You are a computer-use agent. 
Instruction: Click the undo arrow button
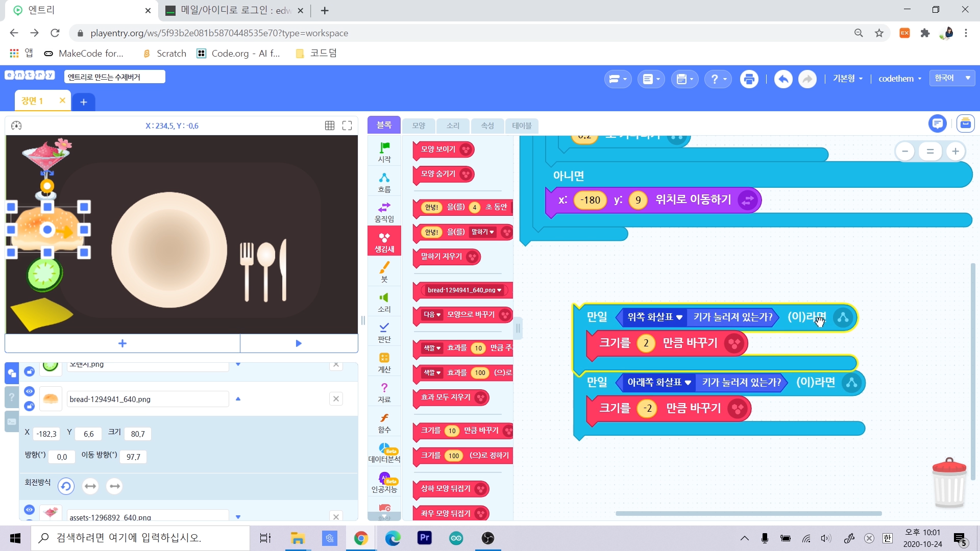(783, 79)
